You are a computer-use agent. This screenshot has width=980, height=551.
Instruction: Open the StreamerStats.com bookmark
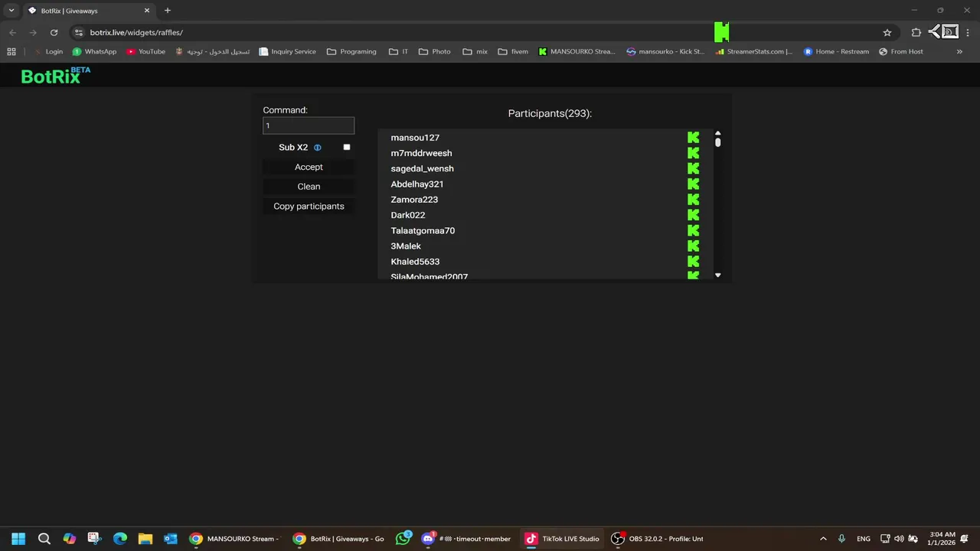click(x=754, y=52)
